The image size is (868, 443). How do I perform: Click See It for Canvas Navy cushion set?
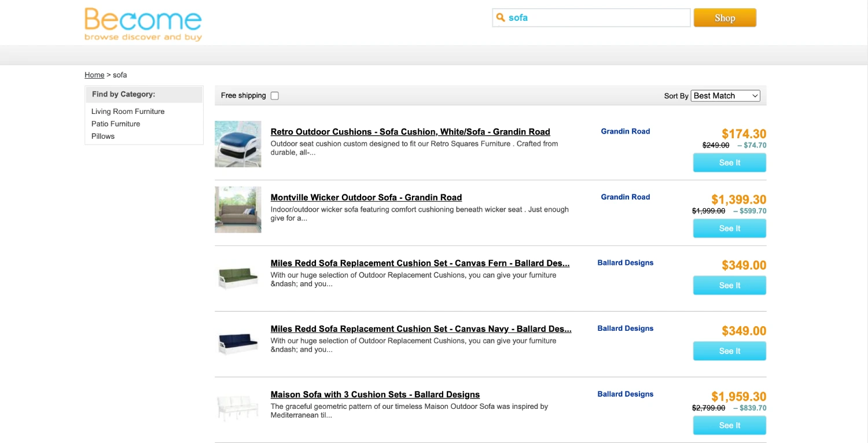730,351
